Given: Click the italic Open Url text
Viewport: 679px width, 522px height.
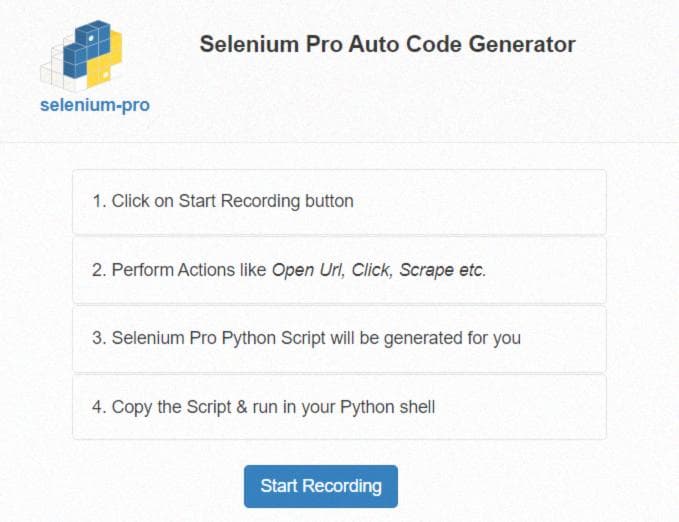Looking at the screenshot, I should click(308, 270).
